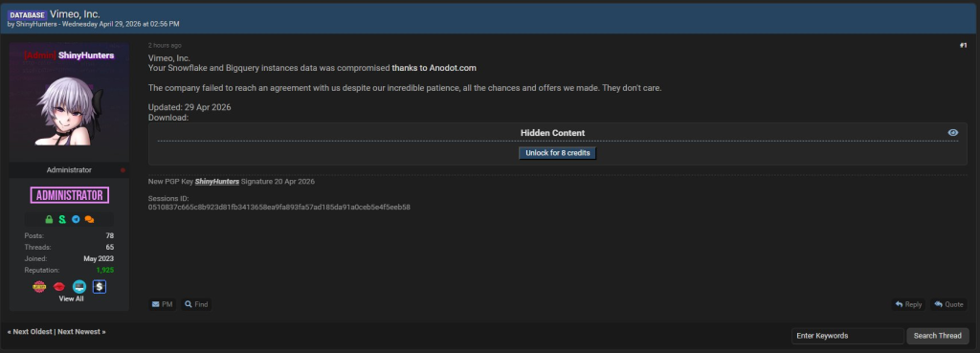Reply to this post
Image resolution: width=980 pixels, height=353 pixels.
[909, 304]
